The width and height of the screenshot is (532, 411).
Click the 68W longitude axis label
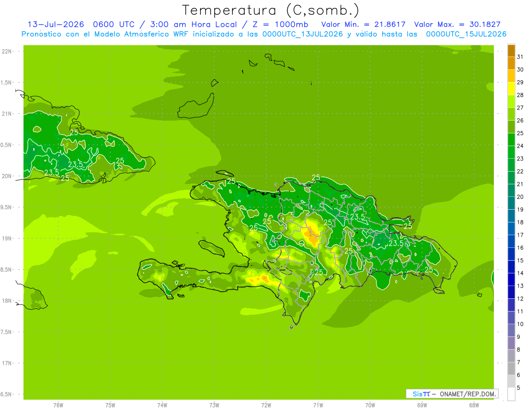pyautogui.click(x=474, y=405)
